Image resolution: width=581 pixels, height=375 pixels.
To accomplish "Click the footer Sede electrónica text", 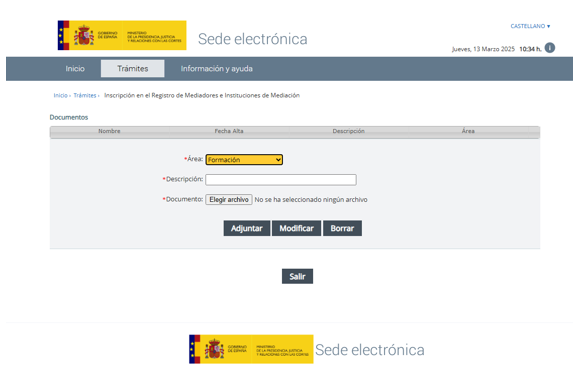I will tap(370, 350).
